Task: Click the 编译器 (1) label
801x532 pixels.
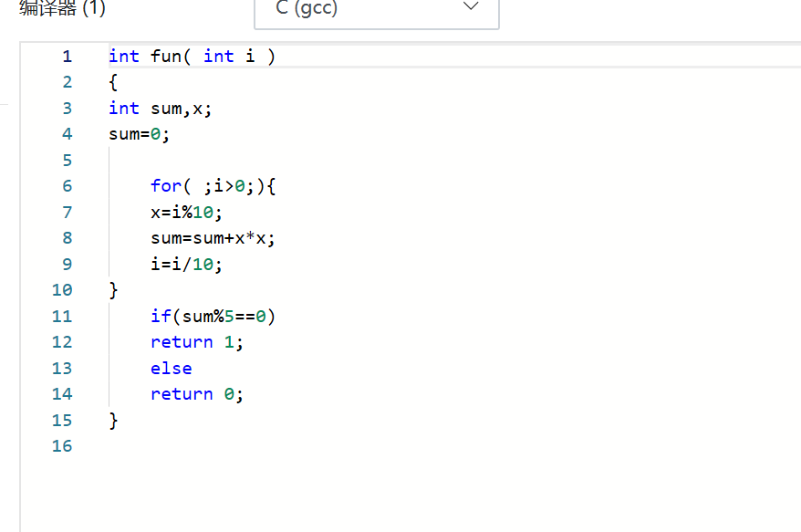Action: coord(62,7)
